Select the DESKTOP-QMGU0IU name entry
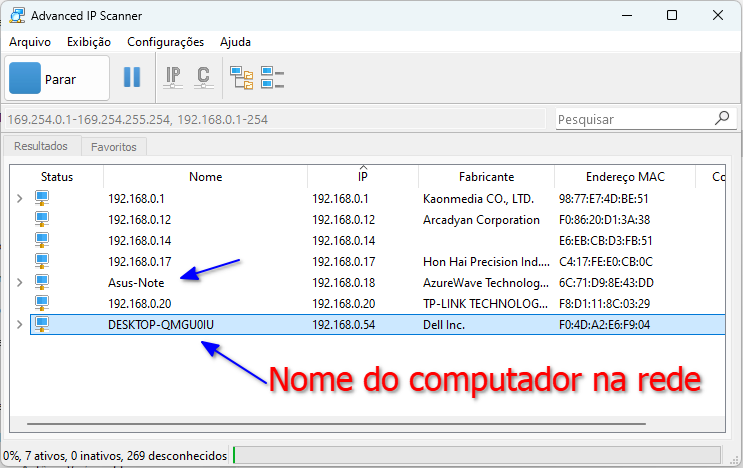This screenshot has width=743, height=468. (161, 325)
